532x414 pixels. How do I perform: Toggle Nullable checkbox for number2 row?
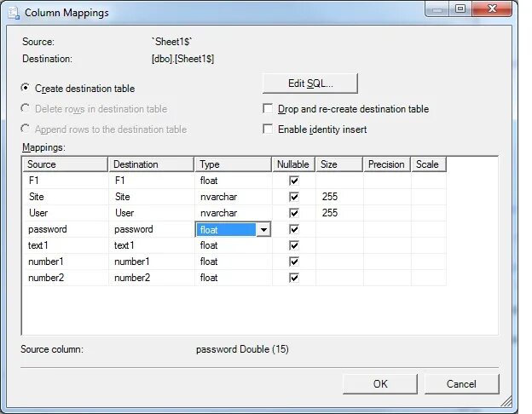[294, 278]
